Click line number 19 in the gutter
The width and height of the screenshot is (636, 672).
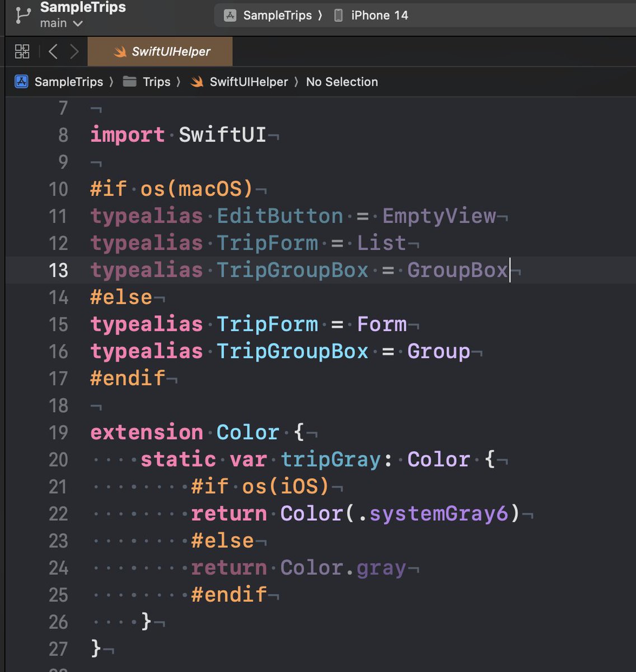tap(58, 433)
